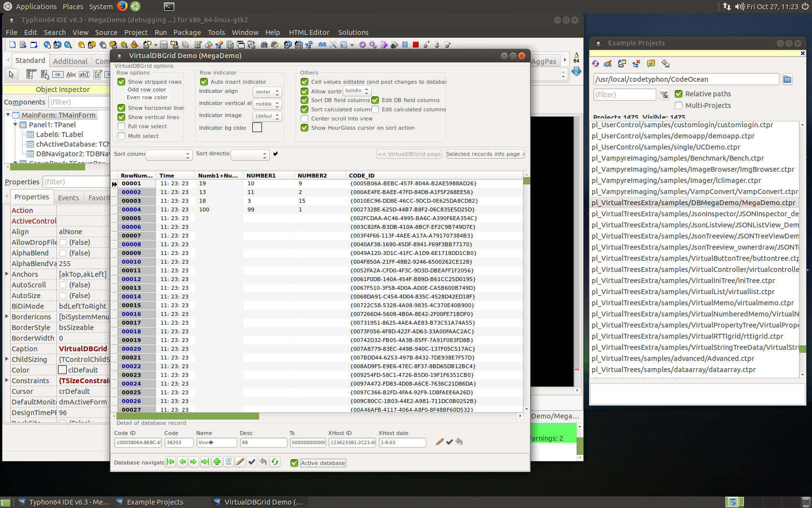Refresh data in database navigator

[275, 462]
